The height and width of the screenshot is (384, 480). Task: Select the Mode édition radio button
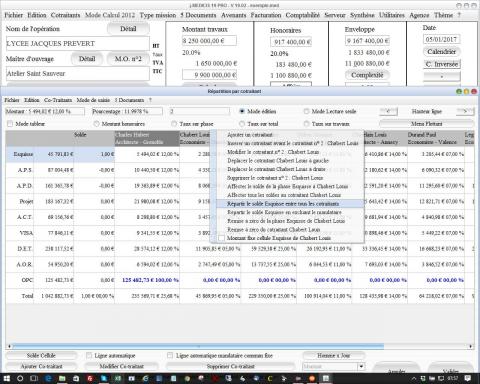(x=242, y=111)
